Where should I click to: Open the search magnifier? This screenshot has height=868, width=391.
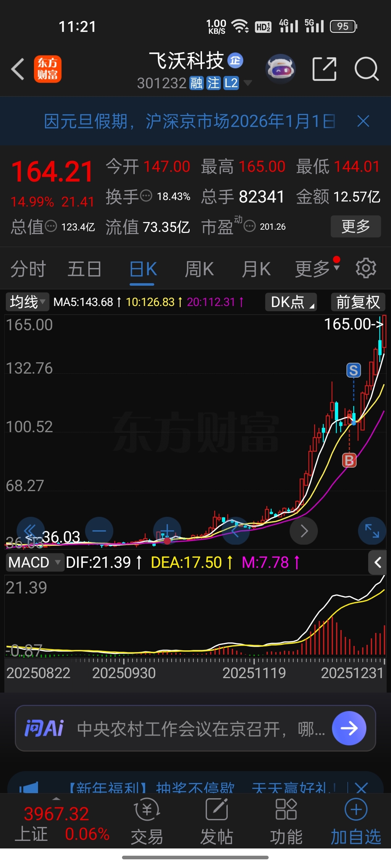pyautogui.click(x=366, y=69)
